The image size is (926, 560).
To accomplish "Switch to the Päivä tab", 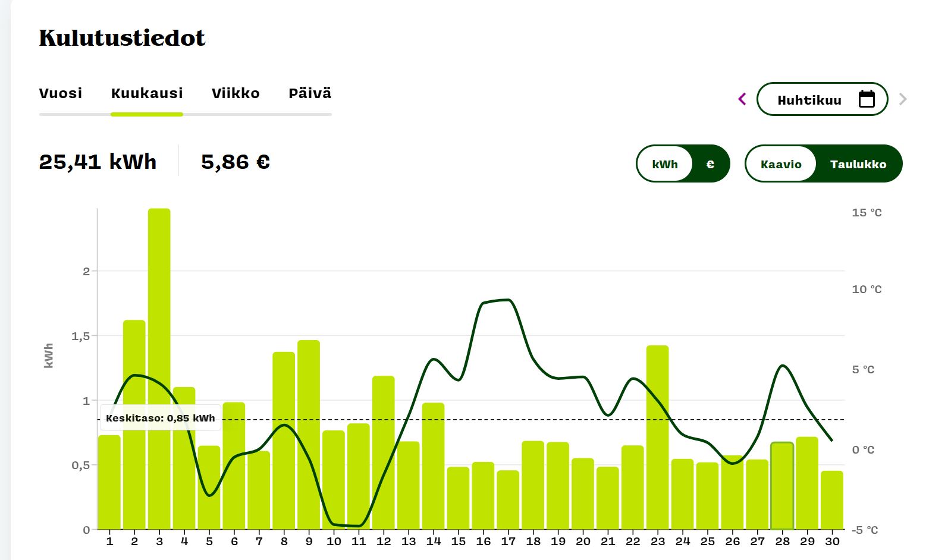I will pos(310,93).
